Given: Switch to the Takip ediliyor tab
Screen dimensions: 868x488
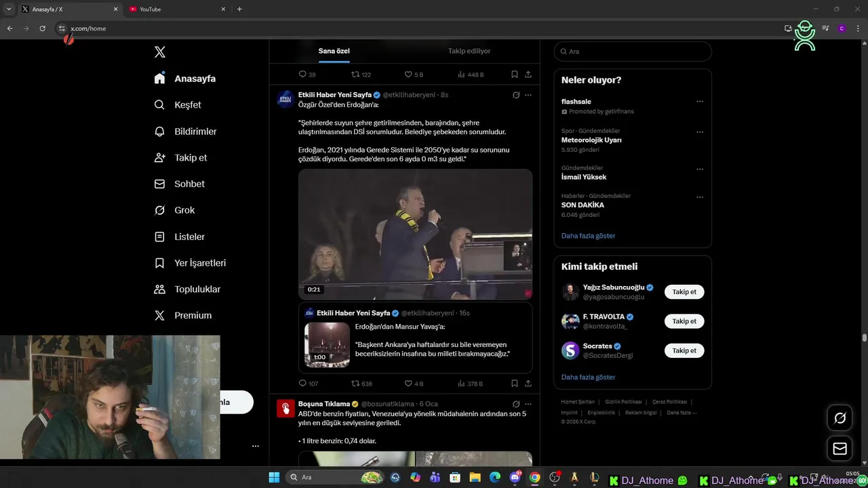Looking at the screenshot, I should (469, 51).
